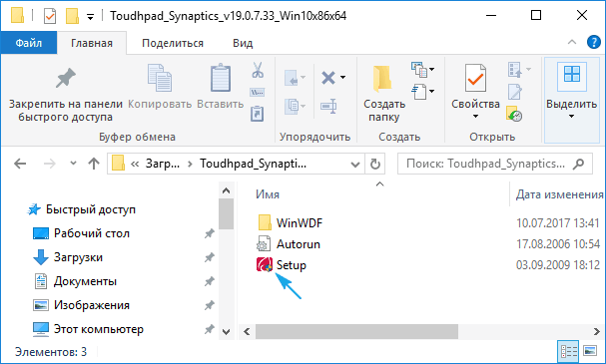
Task: Click the horizontal scrollbar thumb of the file list
Action: (356, 331)
